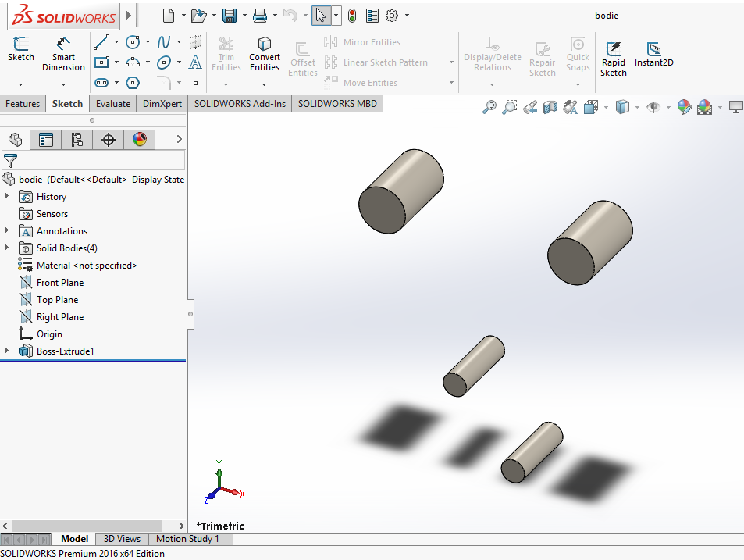The image size is (744, 560).
Task: Expand the Boss-Extrude1 feature
Action: pos(7,351)
